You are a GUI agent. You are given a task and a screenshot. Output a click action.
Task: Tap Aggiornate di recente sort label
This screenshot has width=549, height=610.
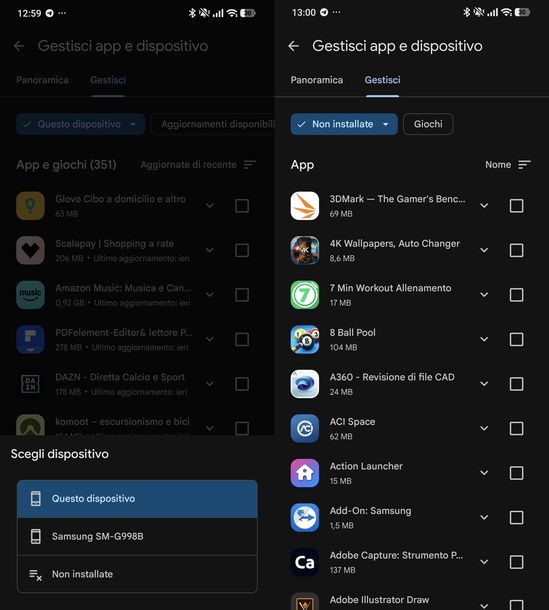tap(188, 165)
